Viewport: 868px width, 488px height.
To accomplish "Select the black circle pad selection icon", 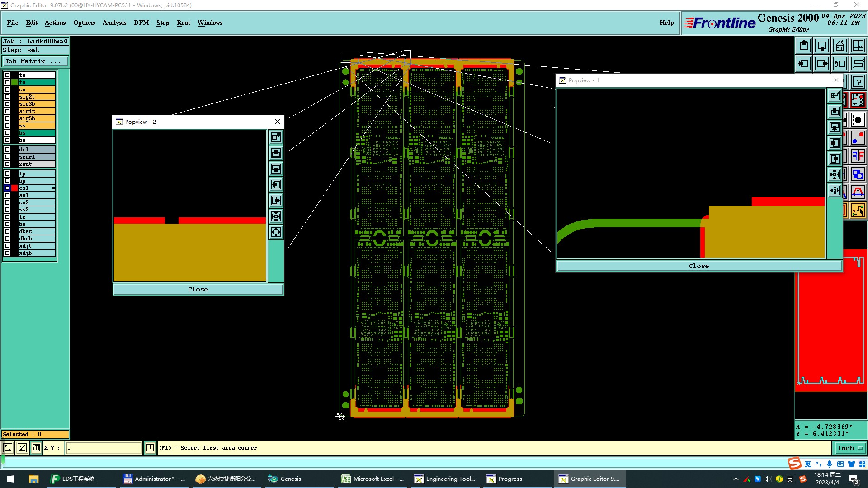I will 858,120.
